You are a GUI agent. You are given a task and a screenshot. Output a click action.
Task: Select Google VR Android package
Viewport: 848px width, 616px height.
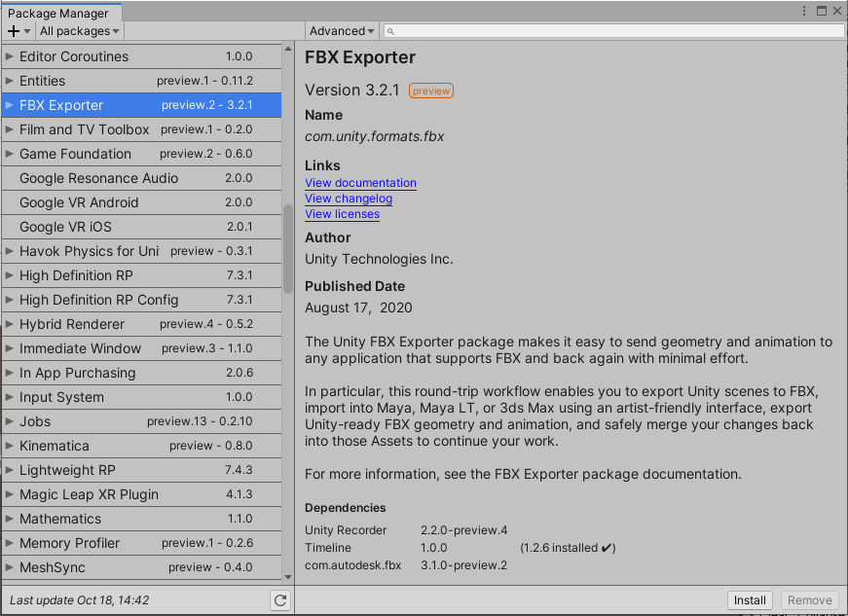[x=142, y=202]
